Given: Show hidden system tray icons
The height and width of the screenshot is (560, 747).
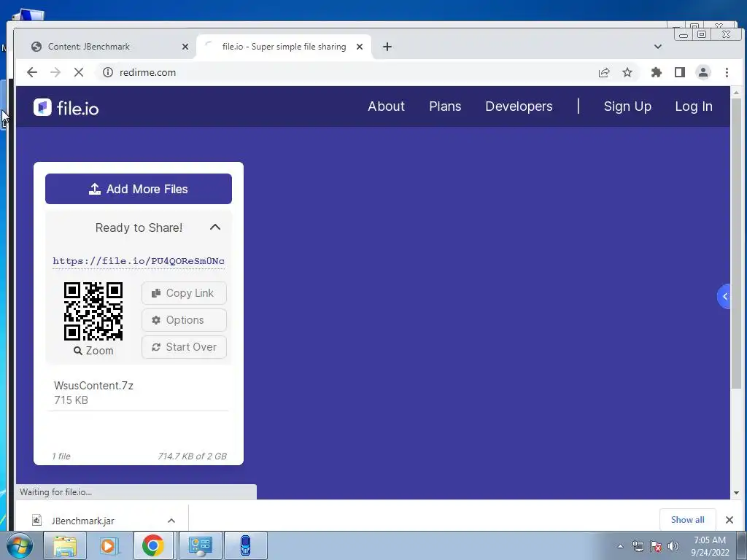Looking at the screenshot, I should (x=620, y=546).
